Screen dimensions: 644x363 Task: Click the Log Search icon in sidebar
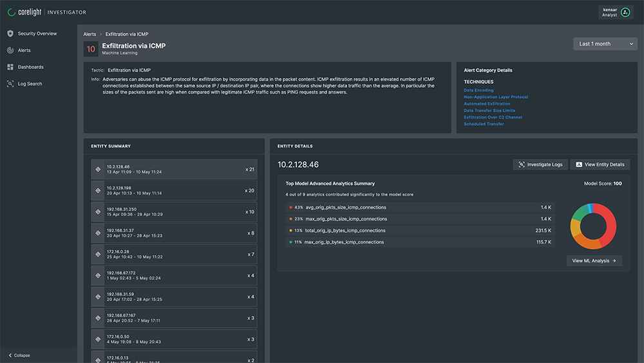tap(10, 84)
